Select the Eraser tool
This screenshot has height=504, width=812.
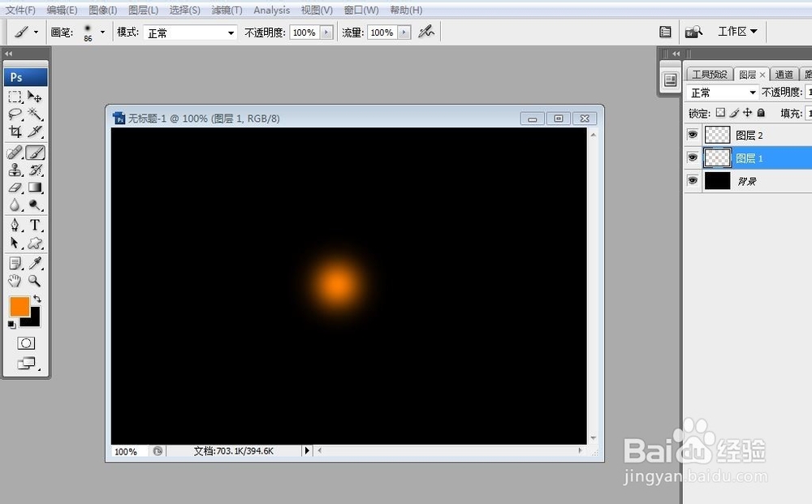(15, 187)
